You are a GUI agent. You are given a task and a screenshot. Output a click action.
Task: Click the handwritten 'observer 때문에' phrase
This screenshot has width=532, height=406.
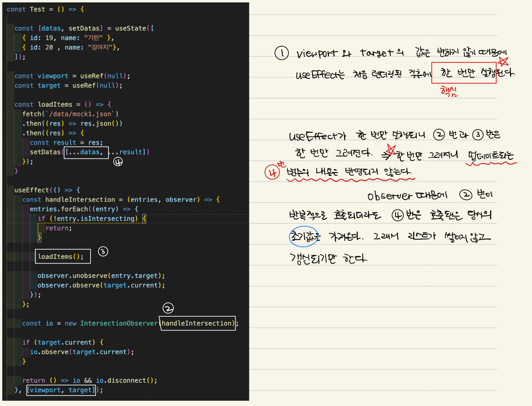pyautogui.click(x=407, y=196)
